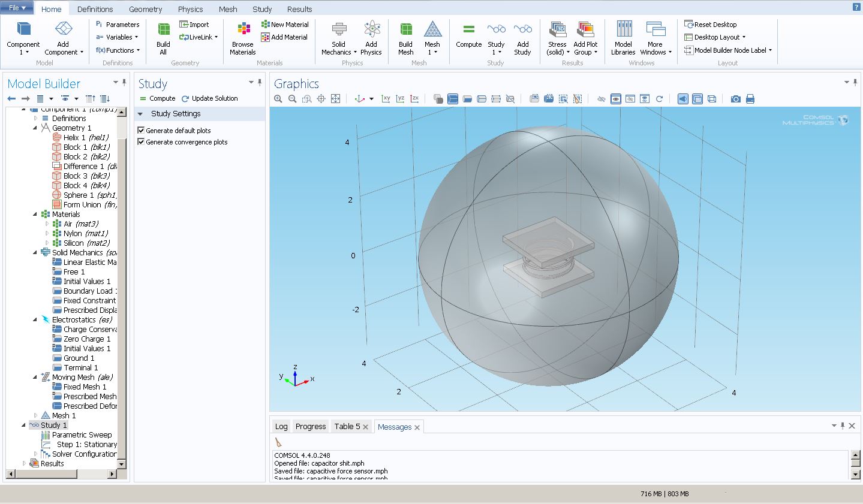Open the Geometry ribbon tab
Image resolution: width=863 pixels, height=504 pixels.
click(x=146, y=9)
